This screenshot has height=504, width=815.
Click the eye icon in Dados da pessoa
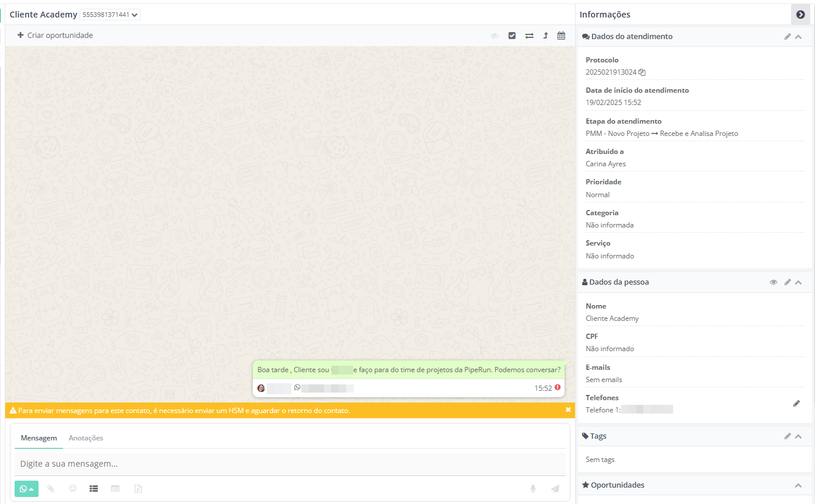[x=774, y=282]
